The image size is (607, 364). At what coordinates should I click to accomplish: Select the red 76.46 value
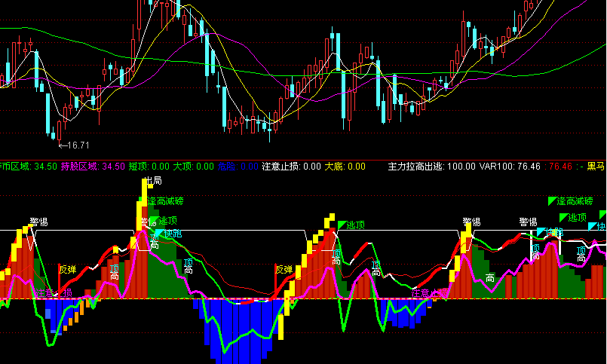click(560, 167)
